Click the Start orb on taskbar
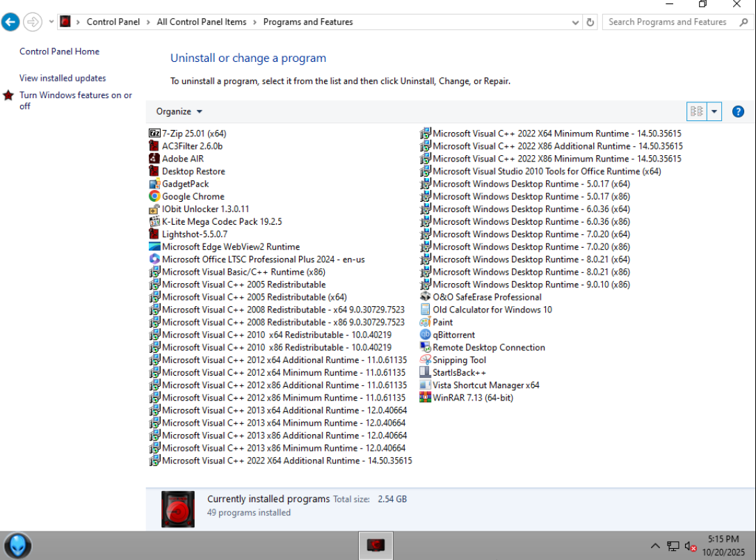This screenshot has height=560, width=756. point(18,545)
